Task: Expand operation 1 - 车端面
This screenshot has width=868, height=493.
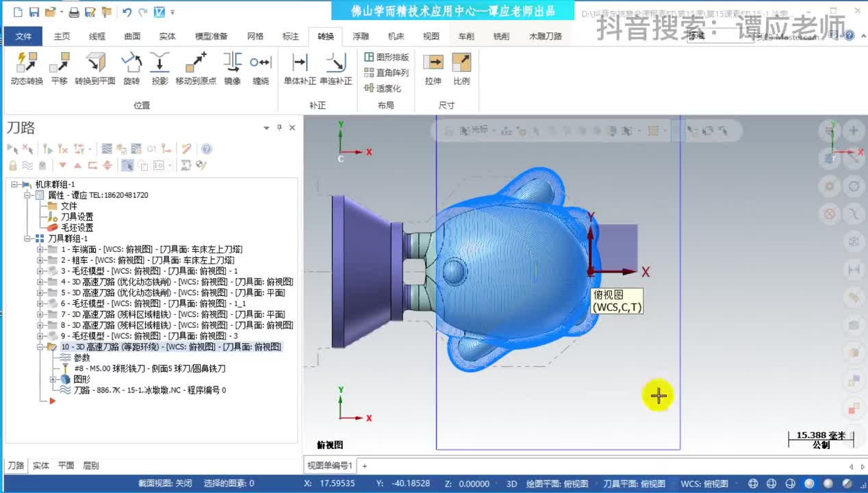Action: pyautogui.click(x=40, y=249)
